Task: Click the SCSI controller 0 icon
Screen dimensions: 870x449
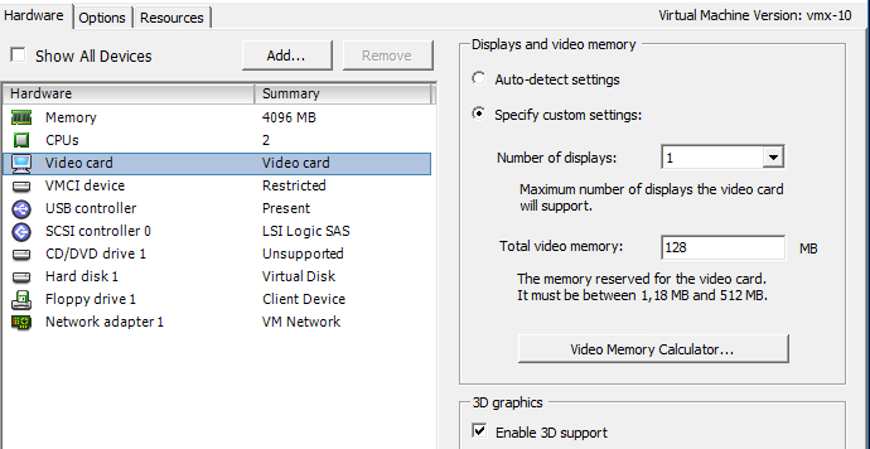Action: tap(21, 231)
